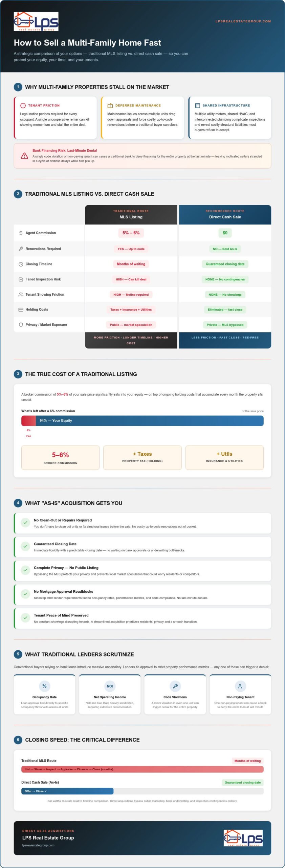Click the "How to Sell a Multi-Family Home Fast" title
Screen dimensions: 285x868
(87, 43)
